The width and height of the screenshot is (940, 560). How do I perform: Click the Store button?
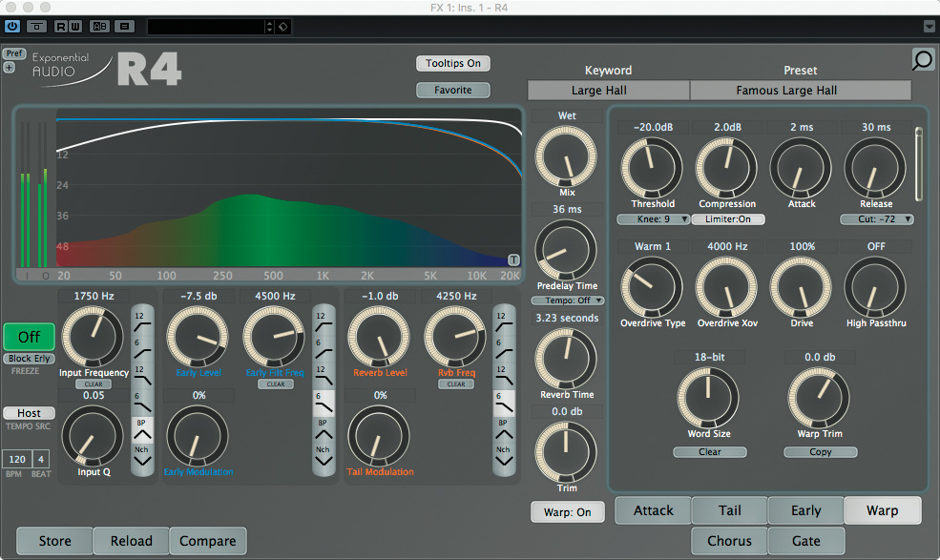coord(54,541)
